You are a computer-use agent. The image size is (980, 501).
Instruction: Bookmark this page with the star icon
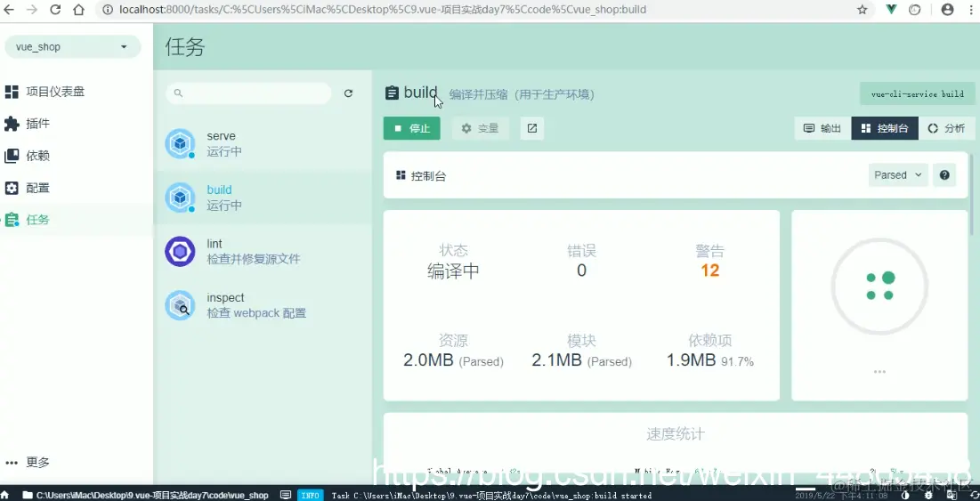click(862, 10)
